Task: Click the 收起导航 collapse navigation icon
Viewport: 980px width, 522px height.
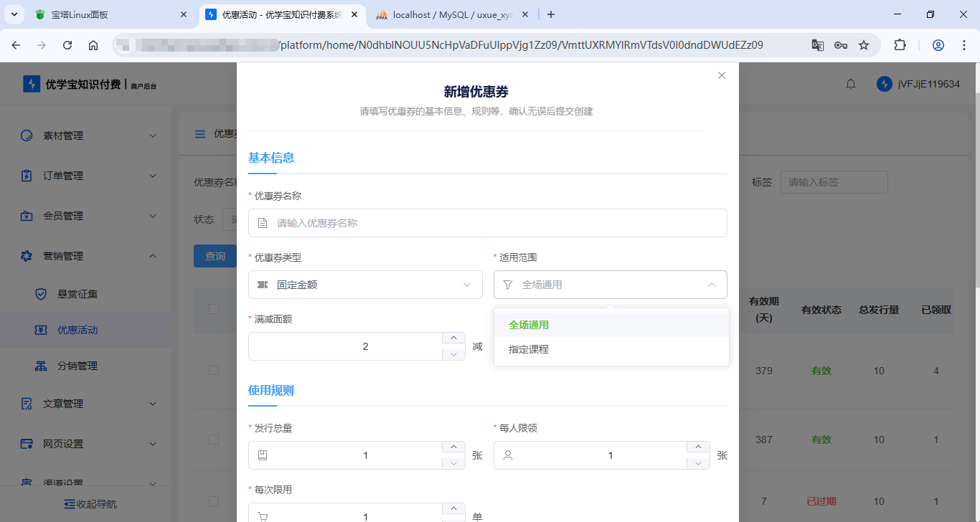Action: [x=69, y=503]
